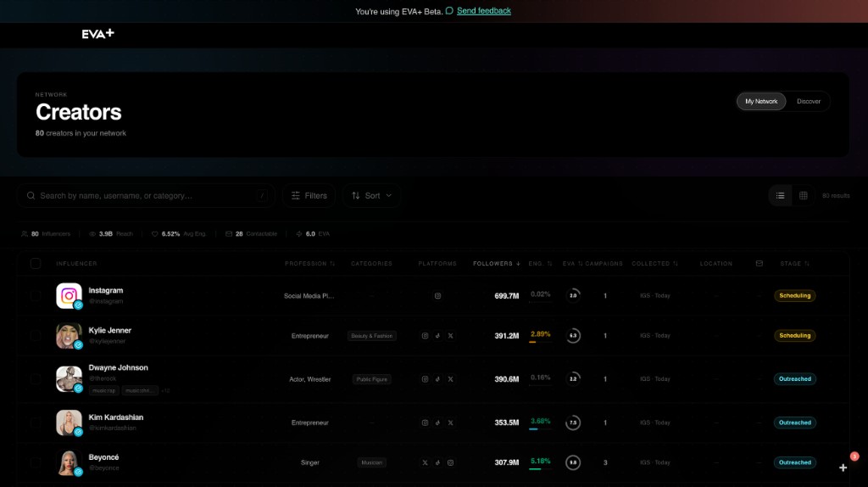Switch to grid view layout
This screenshot has width=868, height=487.
click(x=803, y=196)
